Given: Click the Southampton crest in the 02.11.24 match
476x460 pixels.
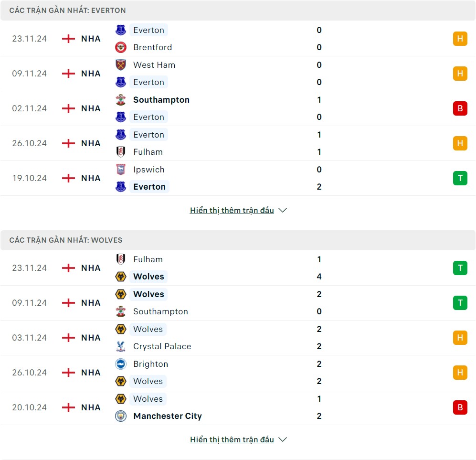Looking at the screenshot, I should (x=121, y=100).
